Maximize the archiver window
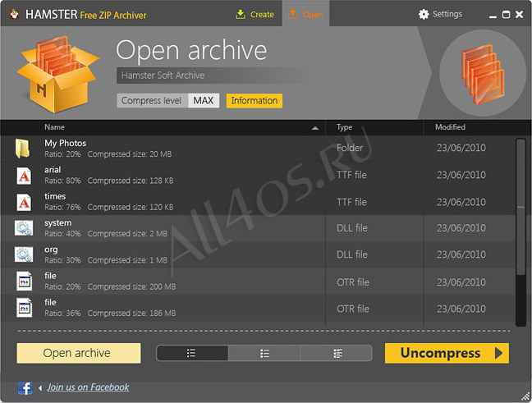532x403 pixels. pos(506,15)
